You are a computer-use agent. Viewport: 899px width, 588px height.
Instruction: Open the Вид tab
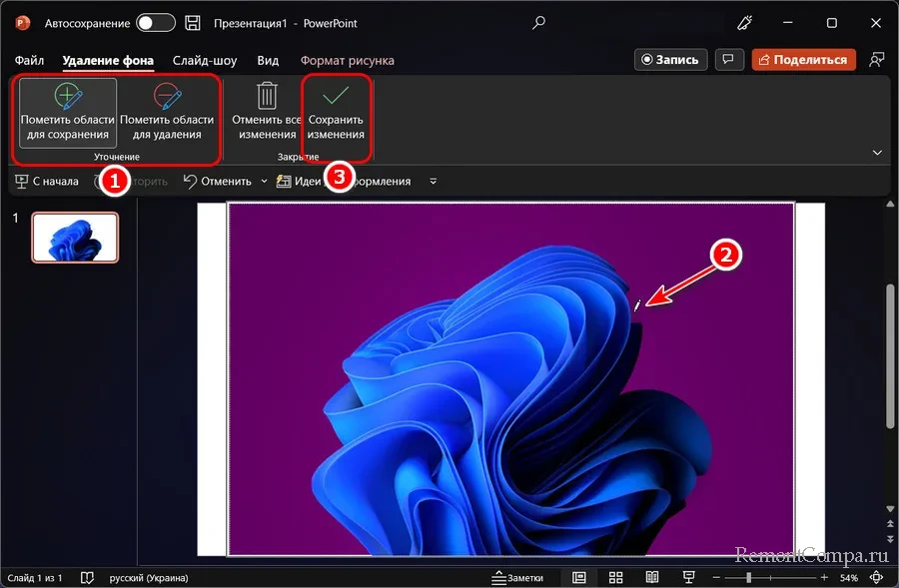tap(268, 60)
